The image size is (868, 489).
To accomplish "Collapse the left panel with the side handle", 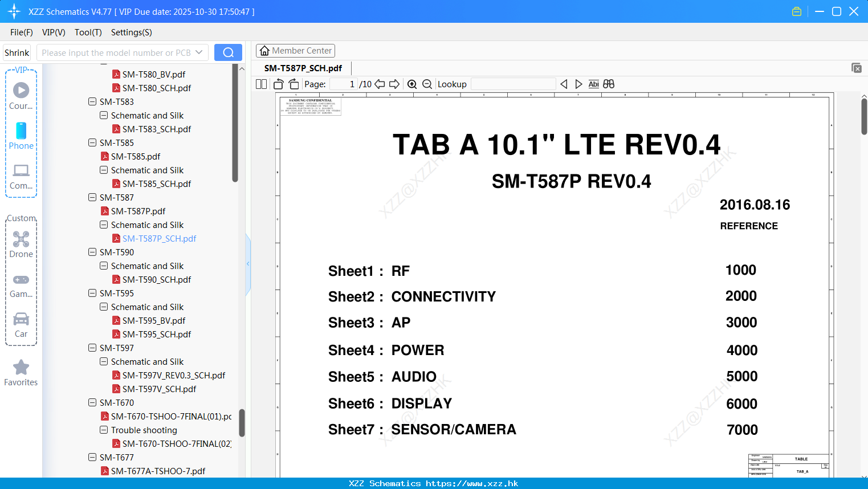I will 248,263.
